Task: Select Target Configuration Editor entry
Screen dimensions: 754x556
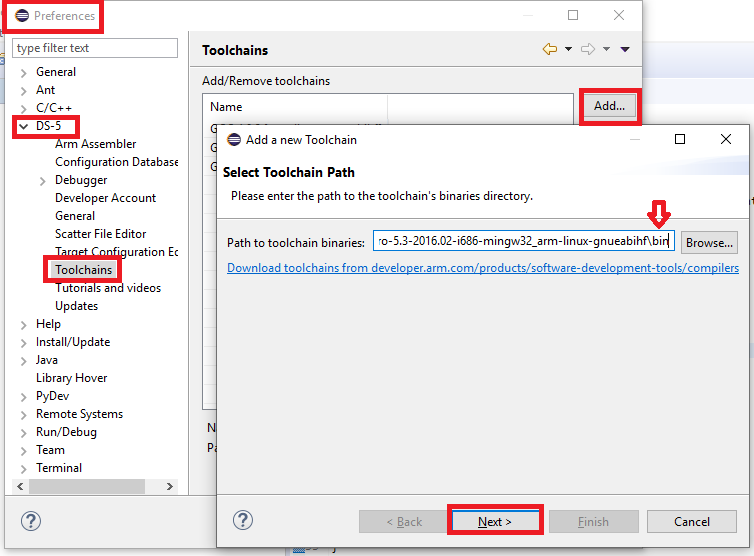Action: point(116,252)
